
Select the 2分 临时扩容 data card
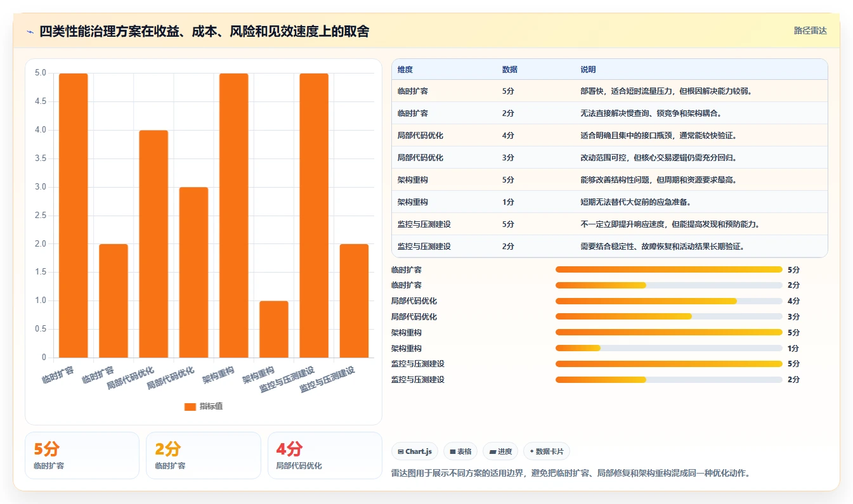204,455
